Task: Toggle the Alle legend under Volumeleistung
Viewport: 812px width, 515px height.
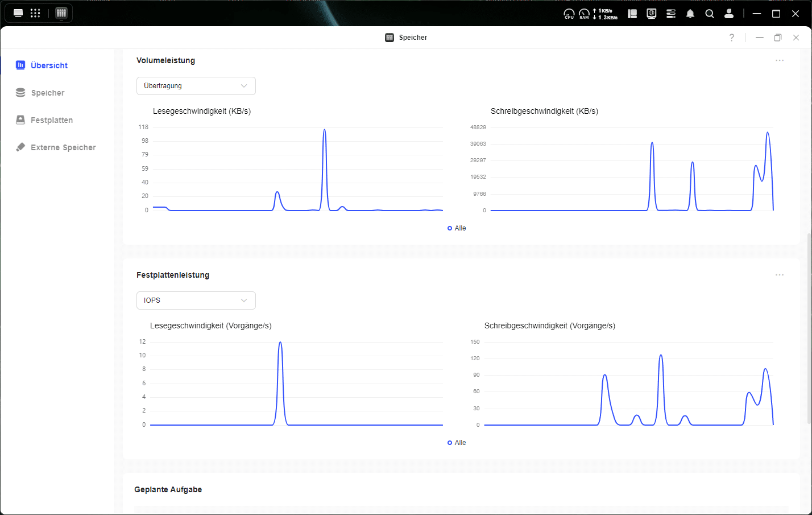Action: pyautogui.click(x=457, y=228)
